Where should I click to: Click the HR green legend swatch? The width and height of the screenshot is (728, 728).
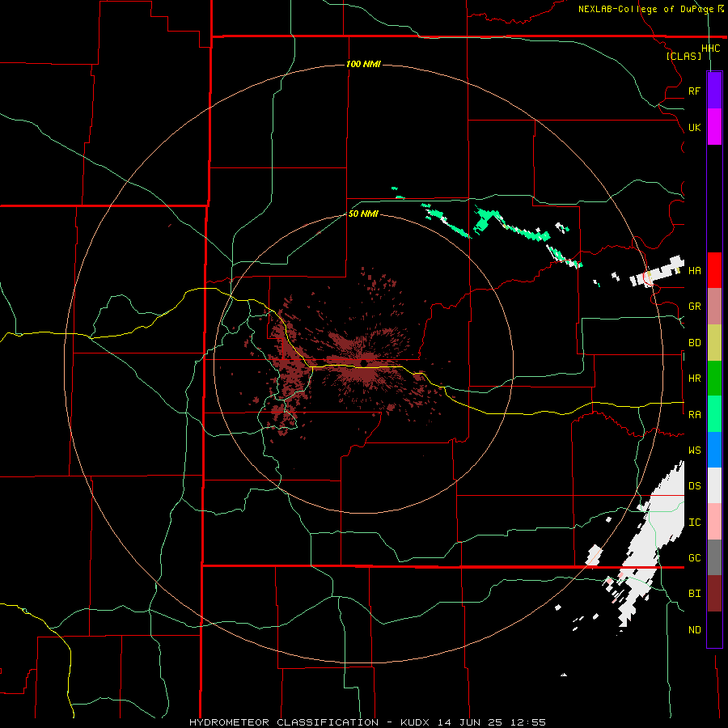[x=714, y=379]
